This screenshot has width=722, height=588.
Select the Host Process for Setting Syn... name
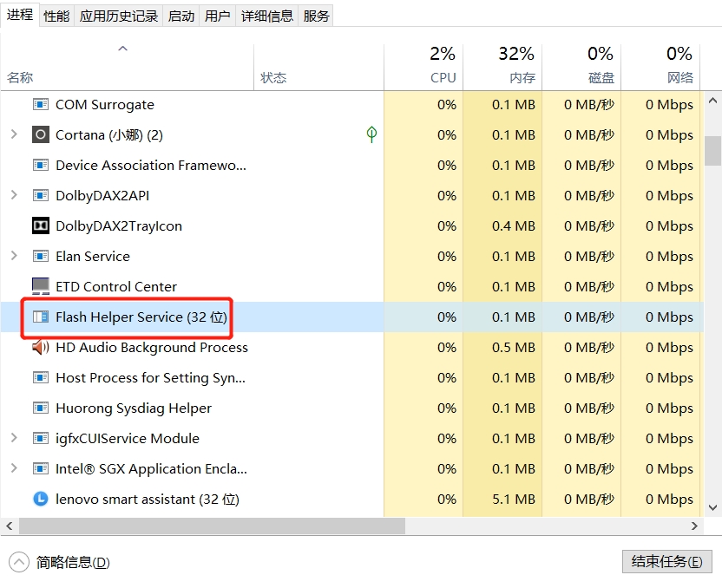point(151,378)
